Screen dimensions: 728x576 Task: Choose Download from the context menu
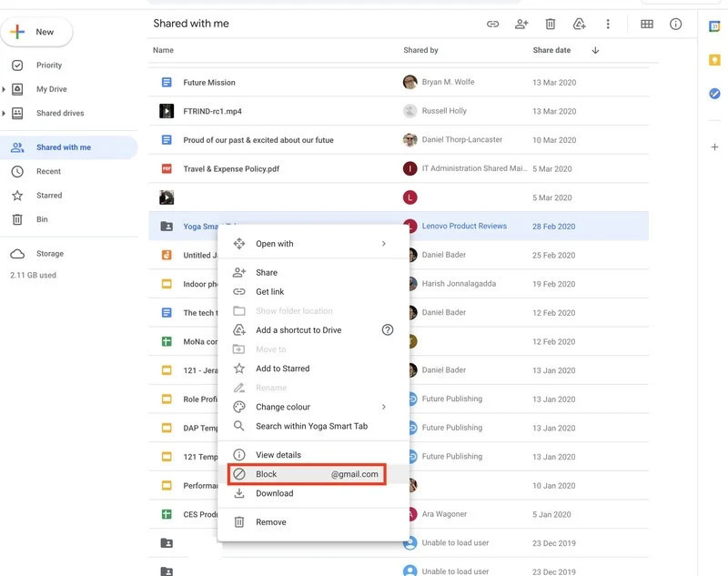pyautogui.click(x=313, y=493)
